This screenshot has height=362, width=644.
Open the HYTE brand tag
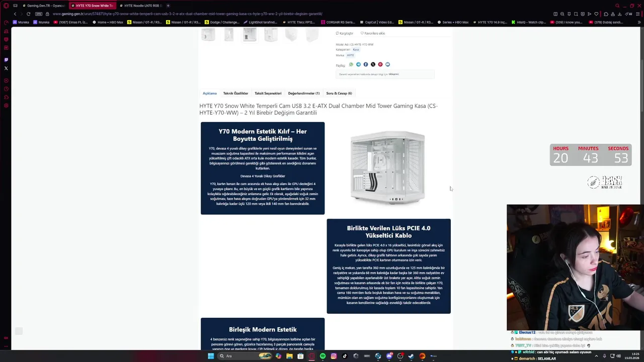coord(350,55)
